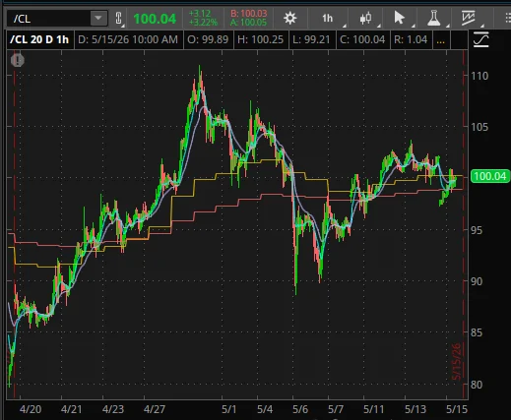The image size is (511, 420).
Task: Expand the yellow ellipsis in data bar
Action: pyautogui.click(x=441, y=40)
